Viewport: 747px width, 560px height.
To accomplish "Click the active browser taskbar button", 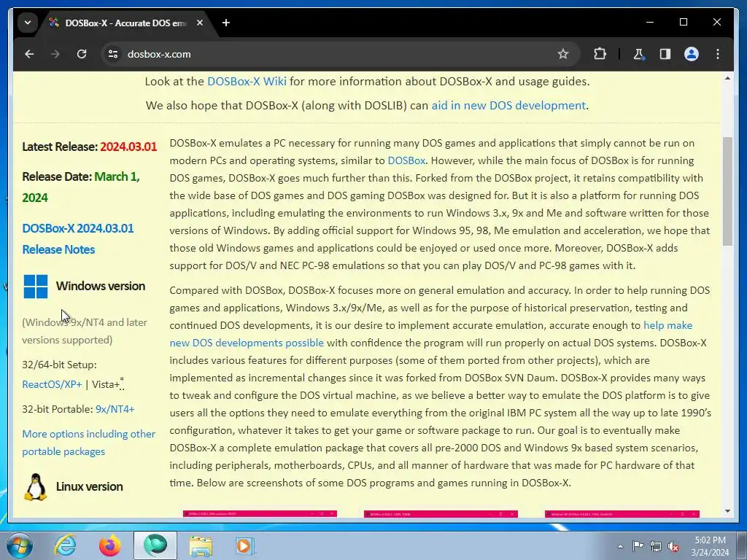I will tap(155, 545).
